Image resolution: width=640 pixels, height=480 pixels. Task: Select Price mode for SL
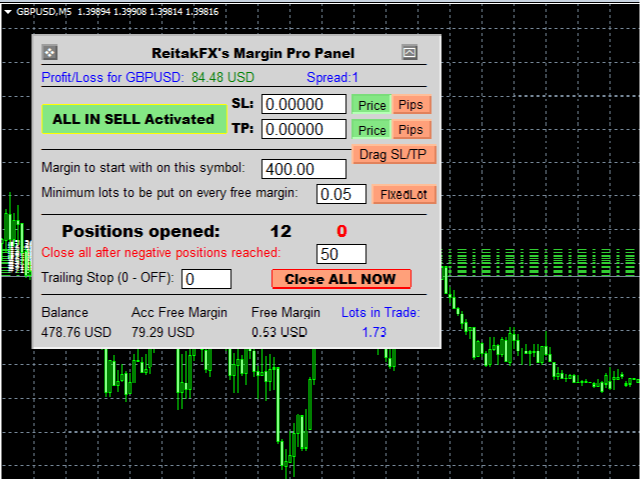(x=372, y=105)
